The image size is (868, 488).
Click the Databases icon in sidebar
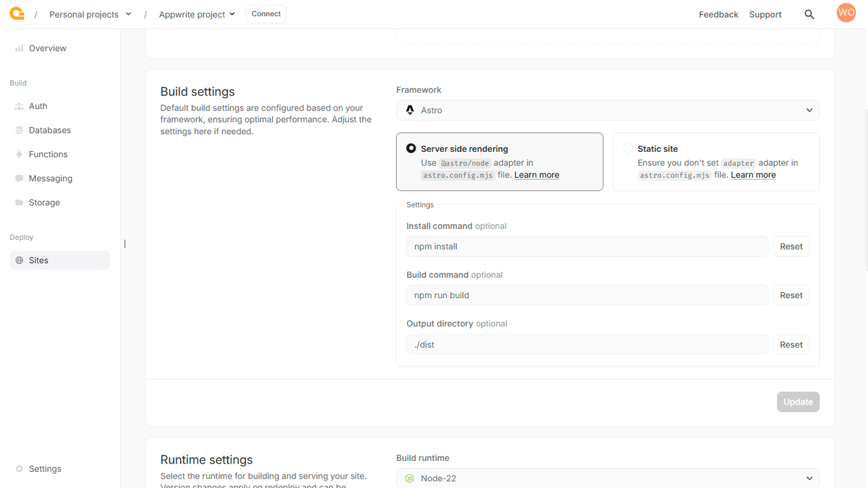coord(19,130)
